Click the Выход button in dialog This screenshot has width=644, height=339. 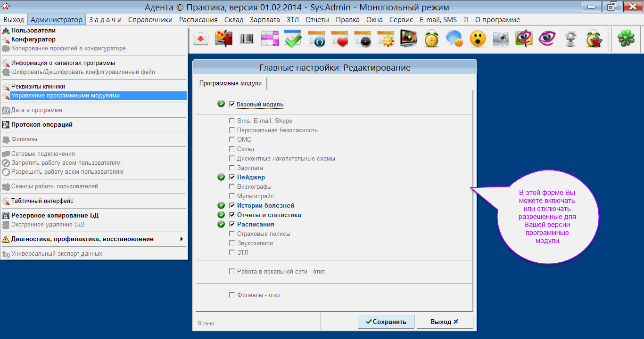click(x=444, y=322)
